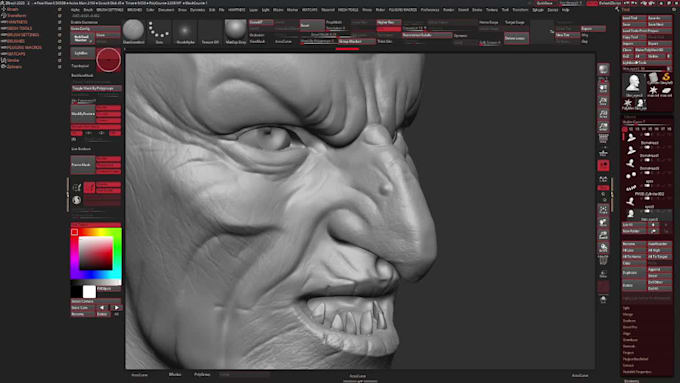Click the LightBox button
The height and width of the screenshot is (383, 680).
(82, 53)
